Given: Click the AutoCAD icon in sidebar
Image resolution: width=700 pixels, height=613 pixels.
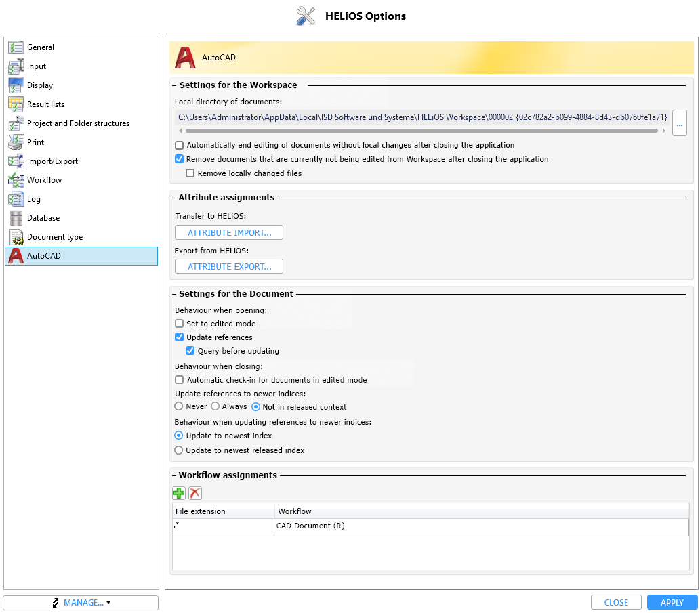Looking at the screenshot, I should tap(16, 256).
